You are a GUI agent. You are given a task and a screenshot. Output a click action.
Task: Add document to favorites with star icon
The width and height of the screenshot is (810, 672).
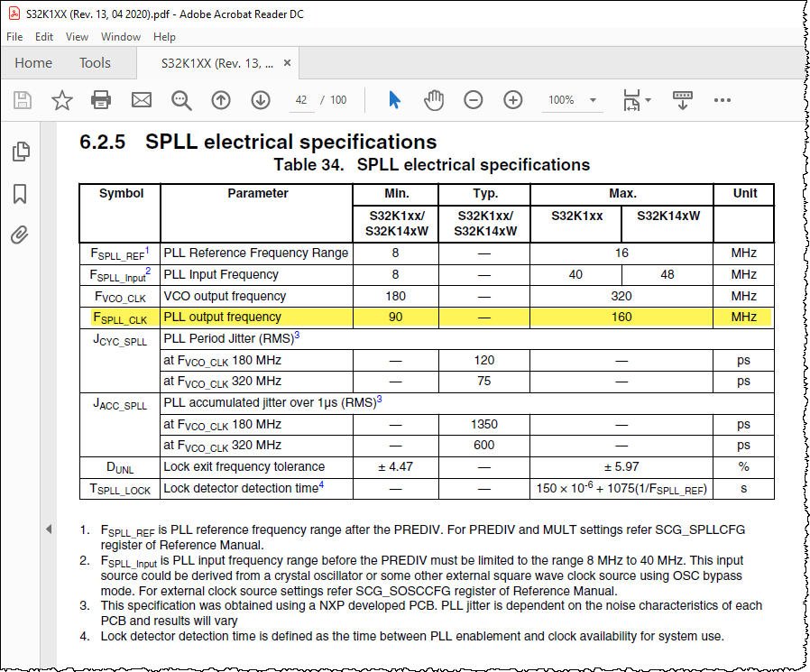pyautogui.click(x=61, y=100)
